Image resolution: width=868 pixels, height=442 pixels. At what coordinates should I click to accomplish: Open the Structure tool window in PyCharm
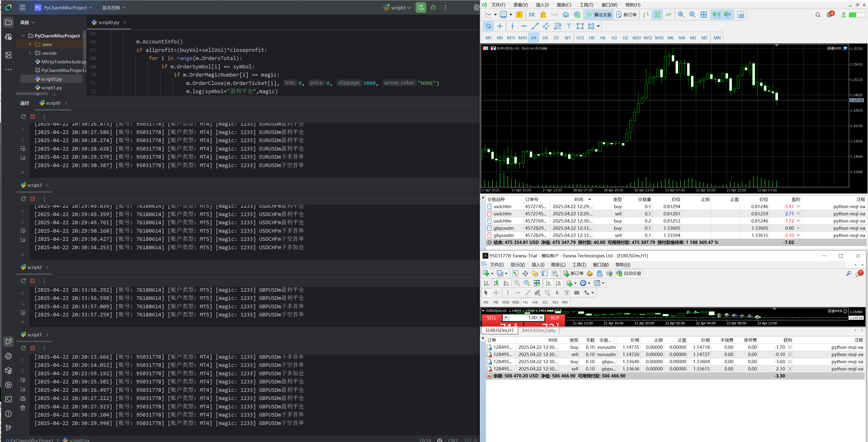[x=8, y=55]
